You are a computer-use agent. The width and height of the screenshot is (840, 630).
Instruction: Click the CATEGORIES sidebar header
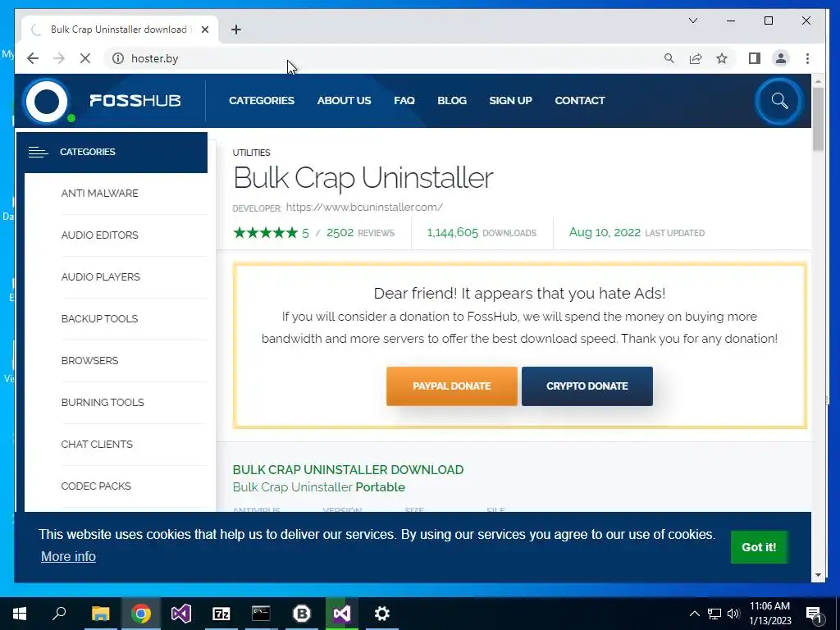pyautogui.click(x=112, y=152)
